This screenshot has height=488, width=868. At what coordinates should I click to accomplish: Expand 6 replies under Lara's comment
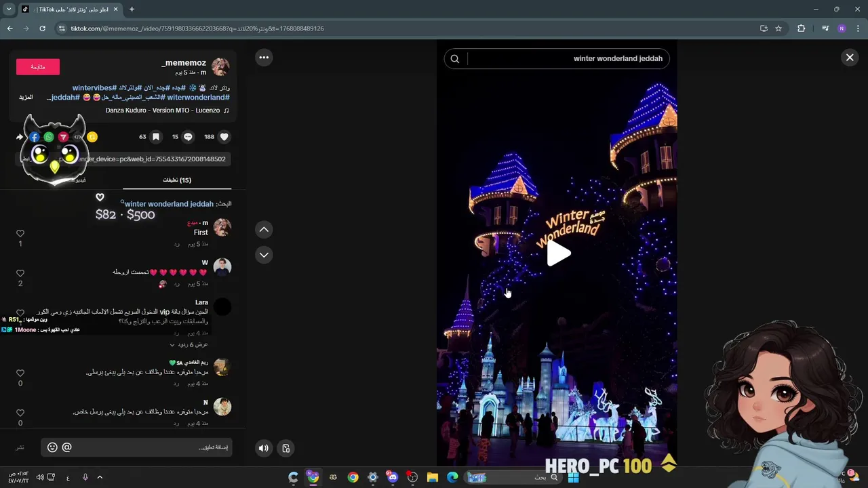[189, 344]
